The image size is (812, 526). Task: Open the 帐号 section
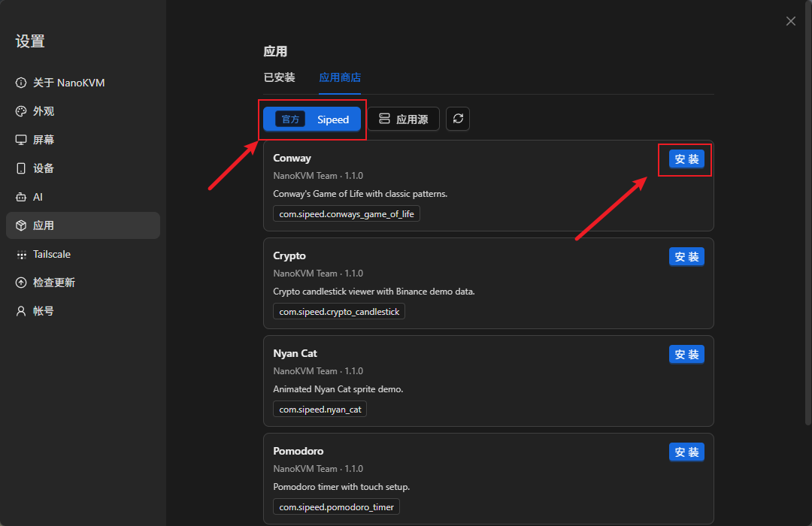point(83,311)
